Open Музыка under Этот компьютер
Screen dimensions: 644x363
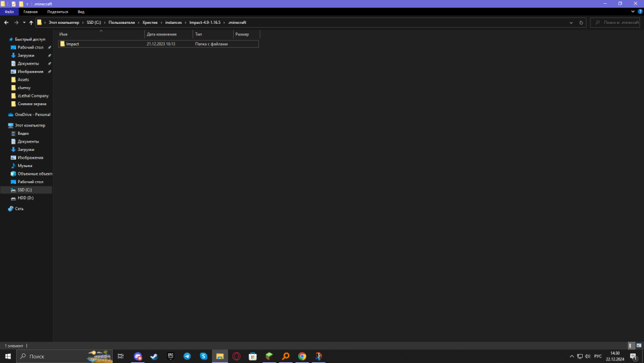[x=24, y=166]
